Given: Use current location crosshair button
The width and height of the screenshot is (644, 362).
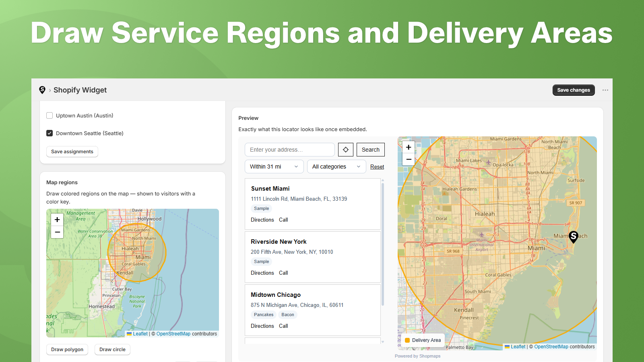Looking at the screenshot, I should (x=346, y=150).
